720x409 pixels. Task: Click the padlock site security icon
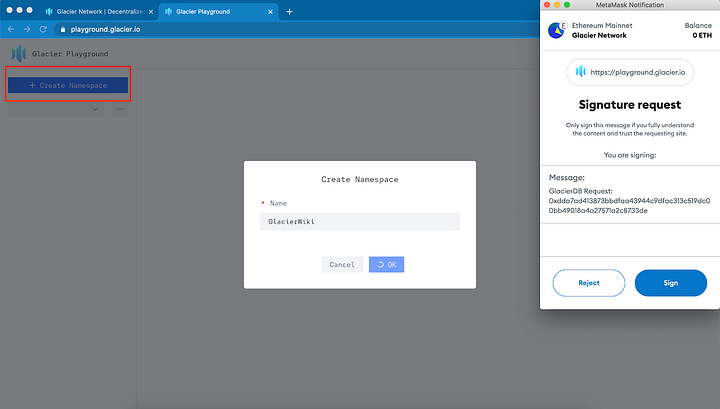point(63,29)
